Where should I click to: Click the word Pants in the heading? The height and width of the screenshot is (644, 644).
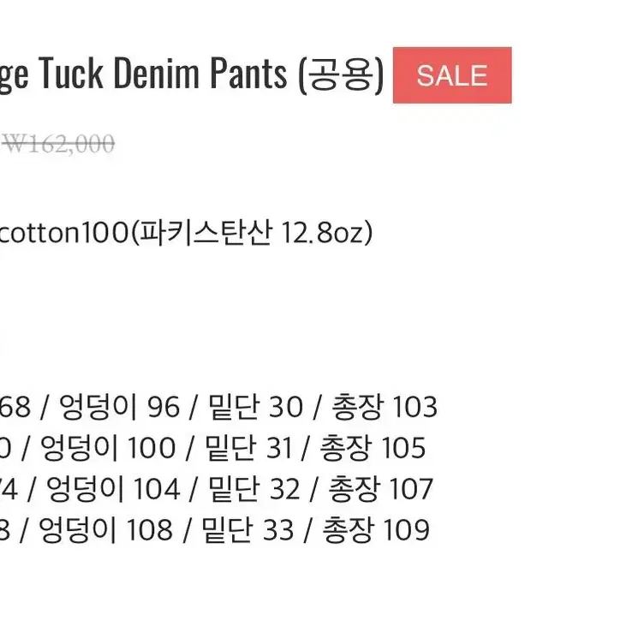point(249,73)
